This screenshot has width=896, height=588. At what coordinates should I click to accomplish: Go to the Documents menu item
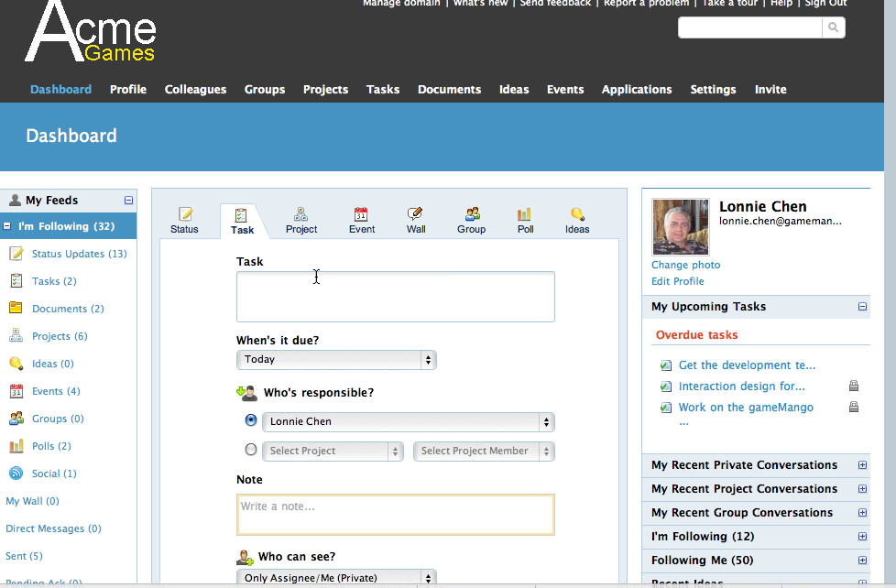(x=449, y=89)
